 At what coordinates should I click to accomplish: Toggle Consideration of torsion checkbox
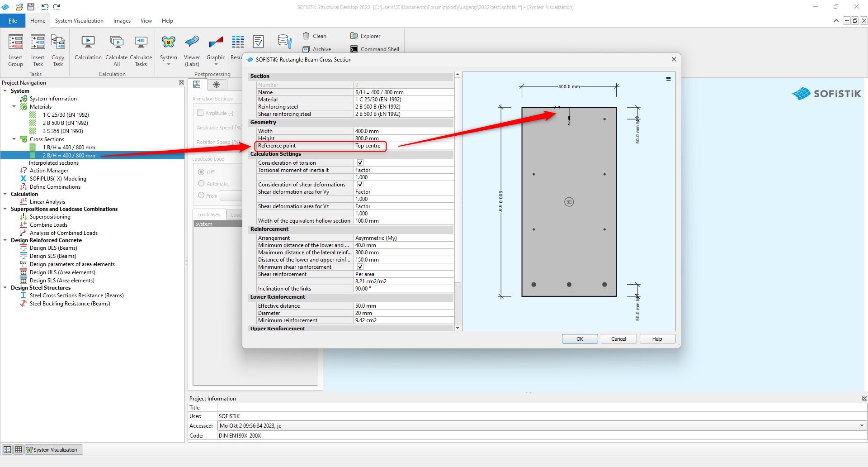pos(360,162)
